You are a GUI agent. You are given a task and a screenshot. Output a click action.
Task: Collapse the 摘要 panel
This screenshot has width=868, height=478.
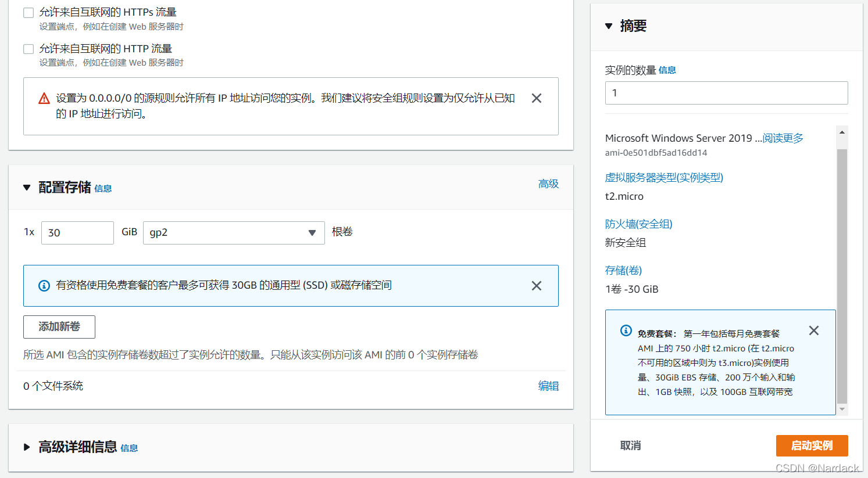pyautogui.click(x=608, y=26)
